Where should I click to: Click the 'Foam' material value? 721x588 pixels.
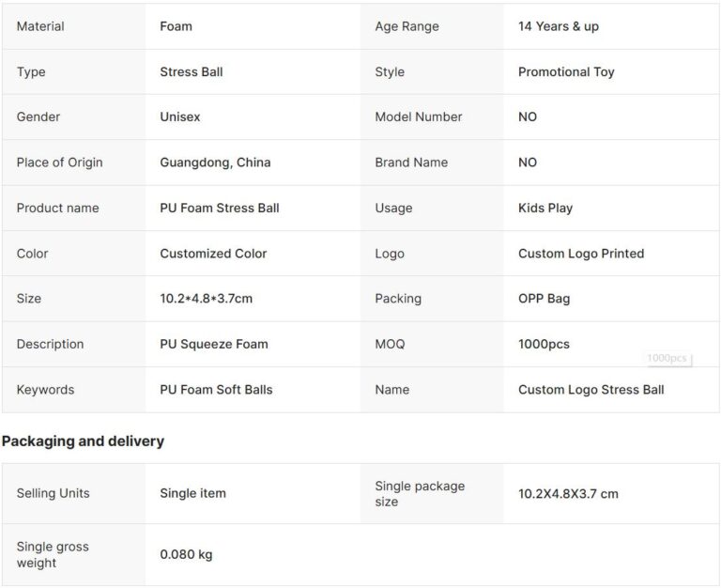tap(176, 26)
